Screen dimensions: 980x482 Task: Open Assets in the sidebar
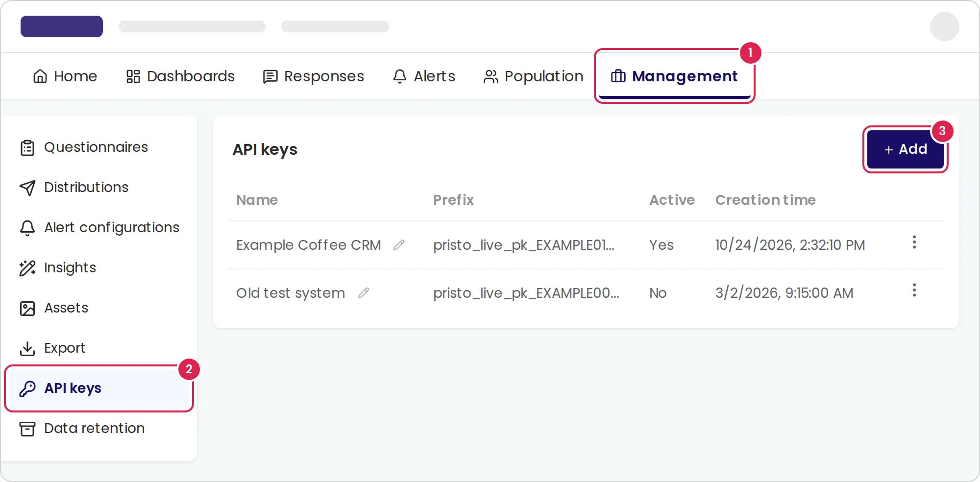[99, 308]
